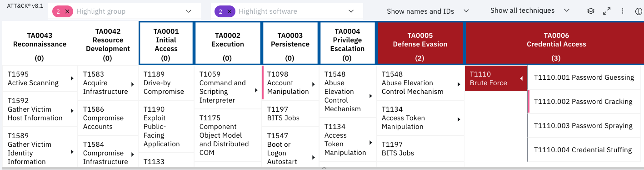Expand T1547 Boot or Logon Autostart arrow
This screenshot has width=644, height=170.
(x=314, y=157)
